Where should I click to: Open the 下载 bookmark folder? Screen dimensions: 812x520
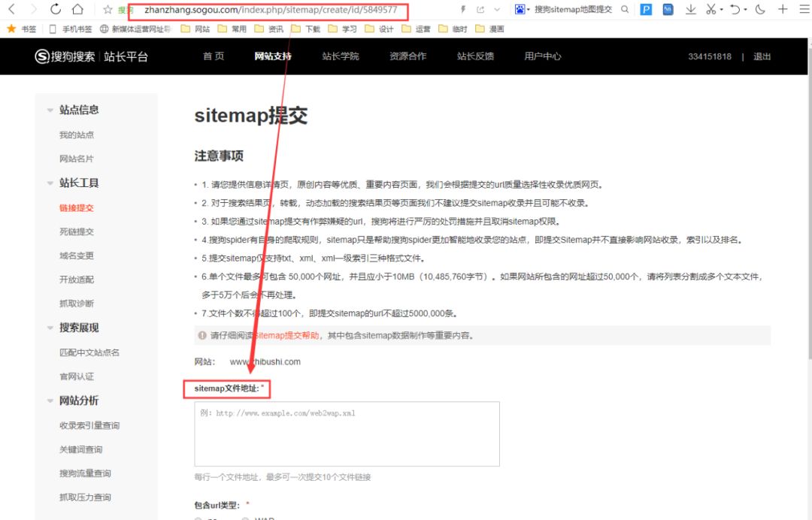pos(305,29)
